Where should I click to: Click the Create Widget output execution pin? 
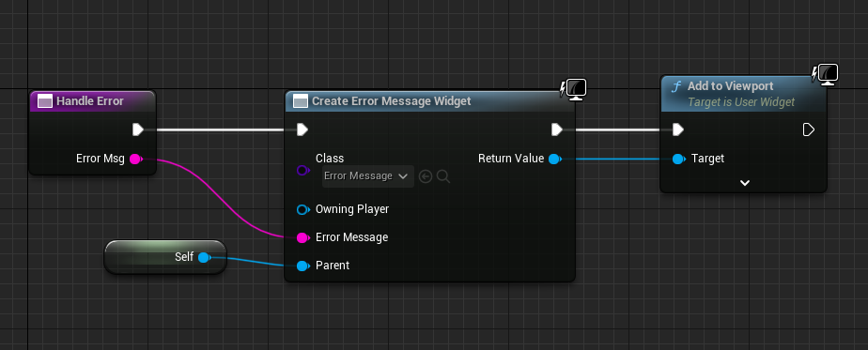(557, 129)
